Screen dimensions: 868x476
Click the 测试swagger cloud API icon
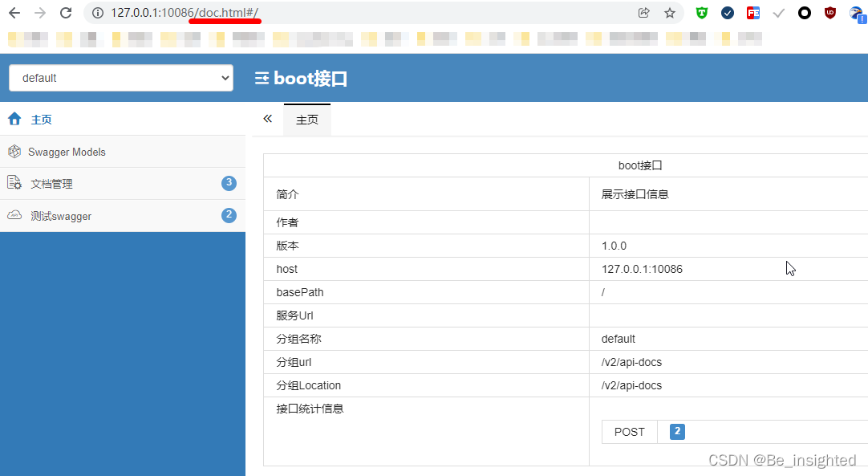click(14, 215)
